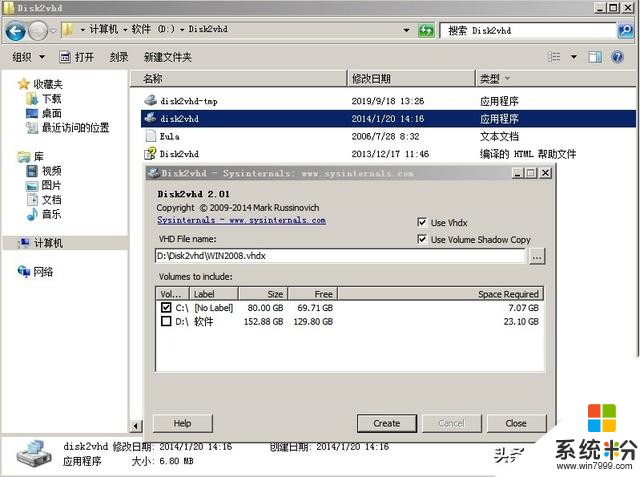Change view with the views icon
The height and width of the screenshot is (477, 640).
click(554, 57)
